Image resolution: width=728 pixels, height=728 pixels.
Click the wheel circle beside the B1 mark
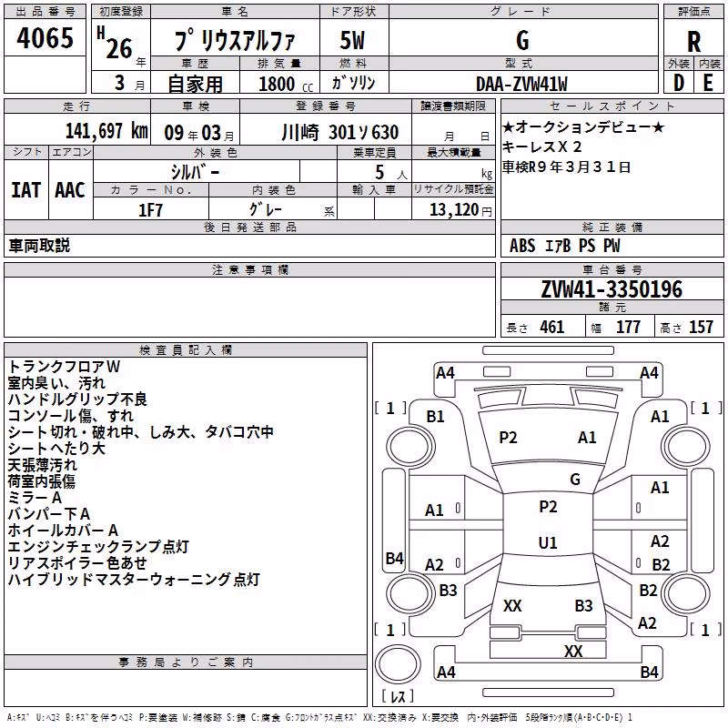pos(410,448)
